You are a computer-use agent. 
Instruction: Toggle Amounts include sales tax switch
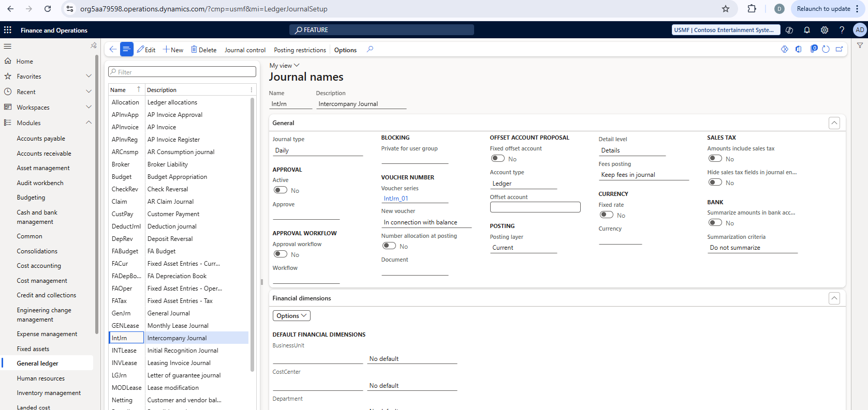pos(715,159)
